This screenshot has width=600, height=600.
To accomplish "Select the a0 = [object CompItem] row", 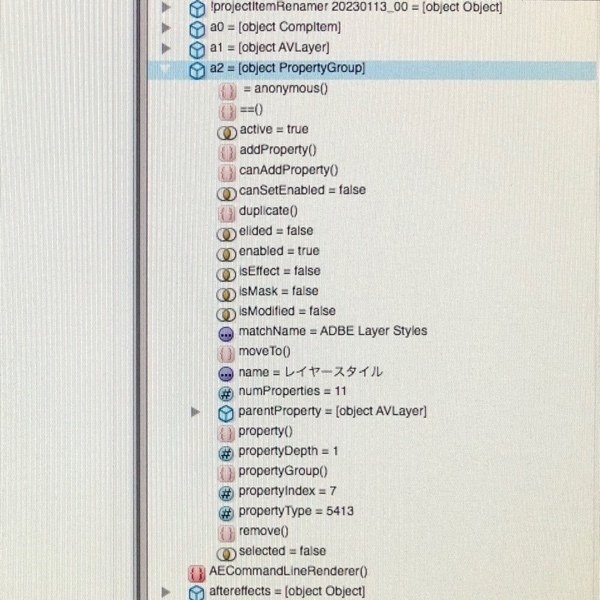I will [x=275, y=27].
